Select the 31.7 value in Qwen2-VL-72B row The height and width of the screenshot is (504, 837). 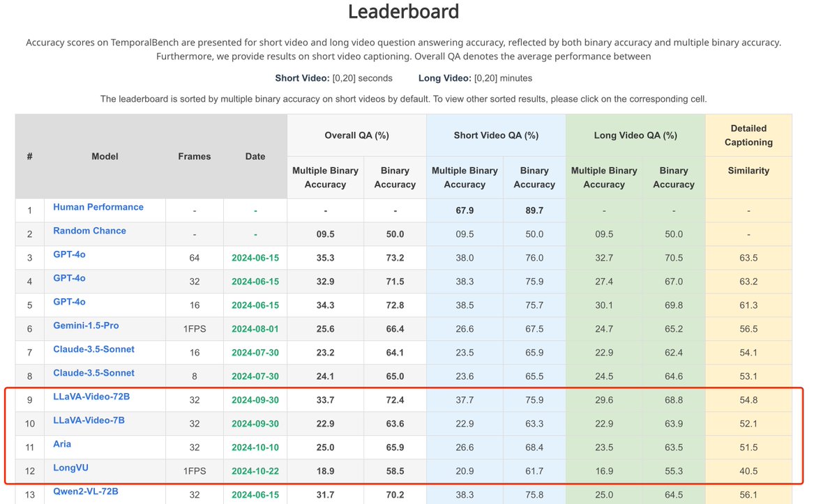click(x=325, y=495)
